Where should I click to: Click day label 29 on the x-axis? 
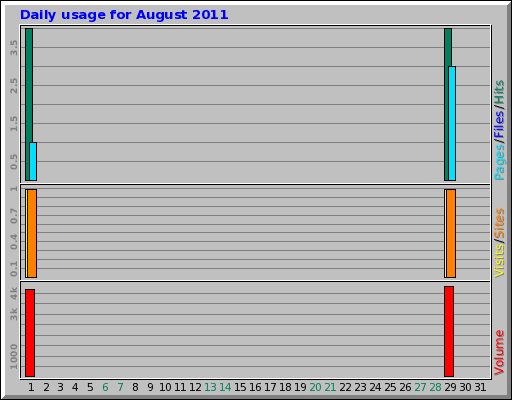tap(450, 387)
